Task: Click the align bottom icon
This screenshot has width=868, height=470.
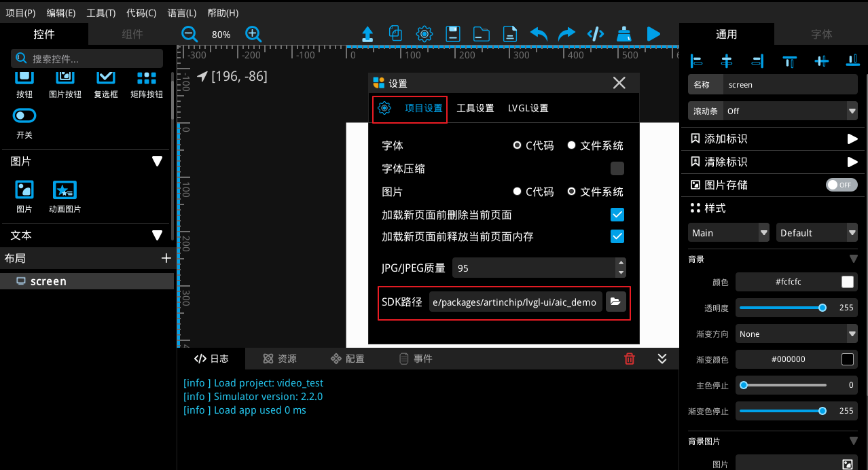Action: click(852, 61)
